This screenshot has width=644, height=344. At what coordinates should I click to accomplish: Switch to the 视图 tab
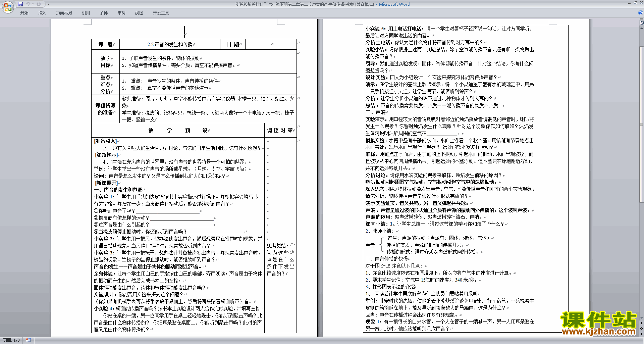[139, 13]
